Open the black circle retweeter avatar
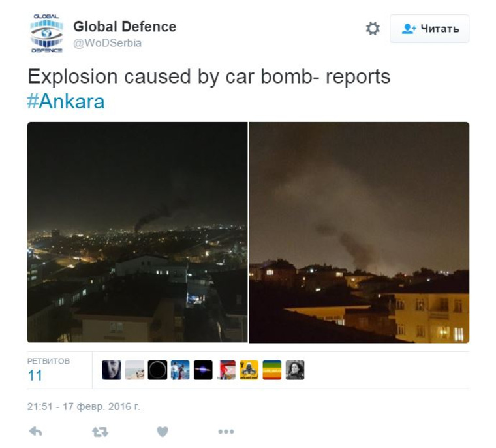The height and width of the screenshot is (448, 496). [157, 370]
